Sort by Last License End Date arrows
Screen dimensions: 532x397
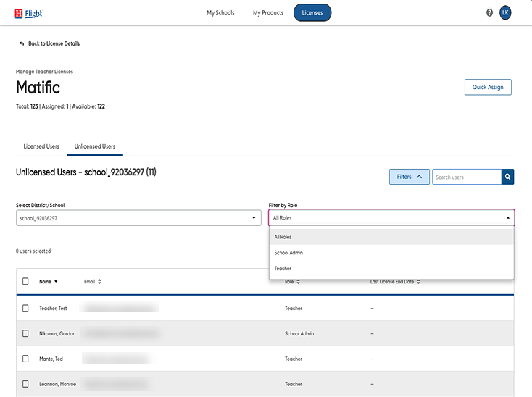click(x=418, y=282)
